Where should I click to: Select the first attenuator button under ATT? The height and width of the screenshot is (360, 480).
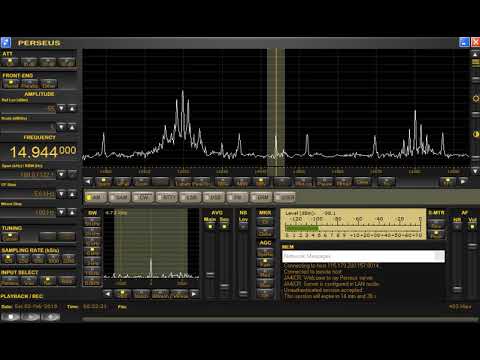tap(10, 62)
